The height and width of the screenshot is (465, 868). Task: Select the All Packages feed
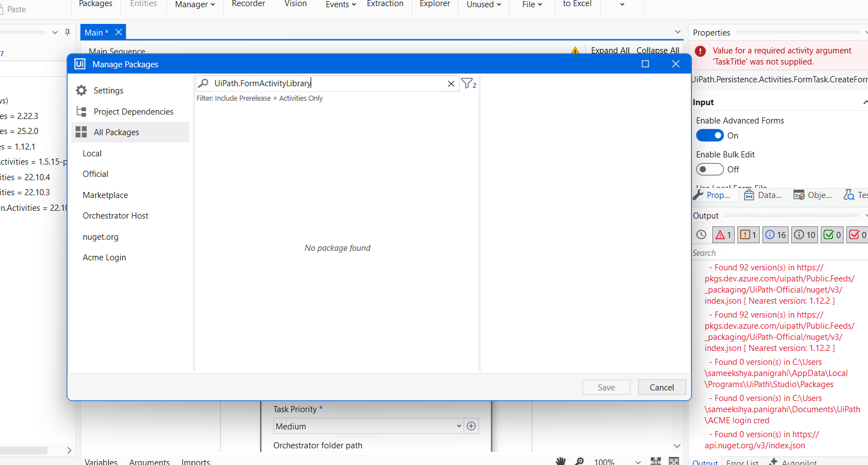tap(131, 132)
